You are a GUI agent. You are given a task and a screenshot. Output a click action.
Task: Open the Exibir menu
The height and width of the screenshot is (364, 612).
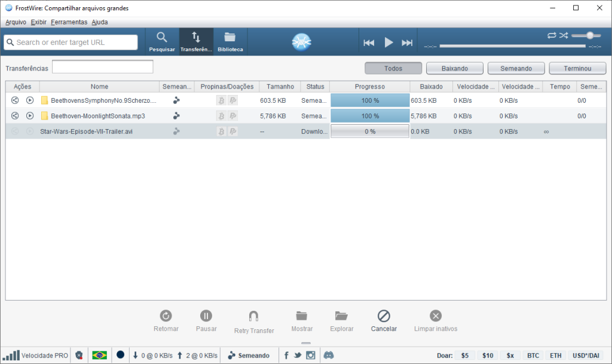(x=38, y=22)
